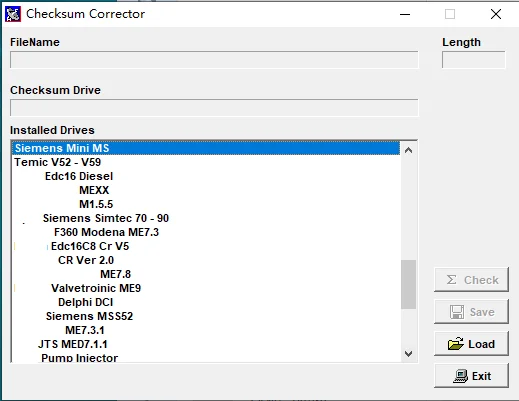Select Siemens MSS52 entry
Screen dimensions: 519x401
tap(89, 316)
